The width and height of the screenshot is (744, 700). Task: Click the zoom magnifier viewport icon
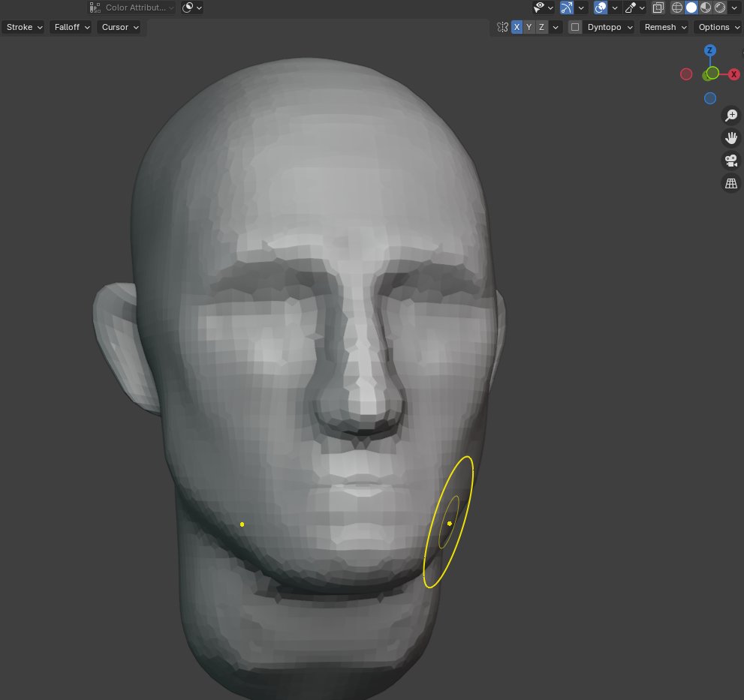pos(731,116)
